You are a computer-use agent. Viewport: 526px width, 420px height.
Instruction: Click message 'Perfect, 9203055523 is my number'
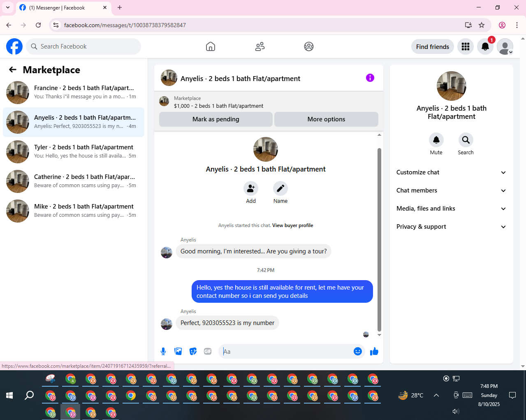227,323
